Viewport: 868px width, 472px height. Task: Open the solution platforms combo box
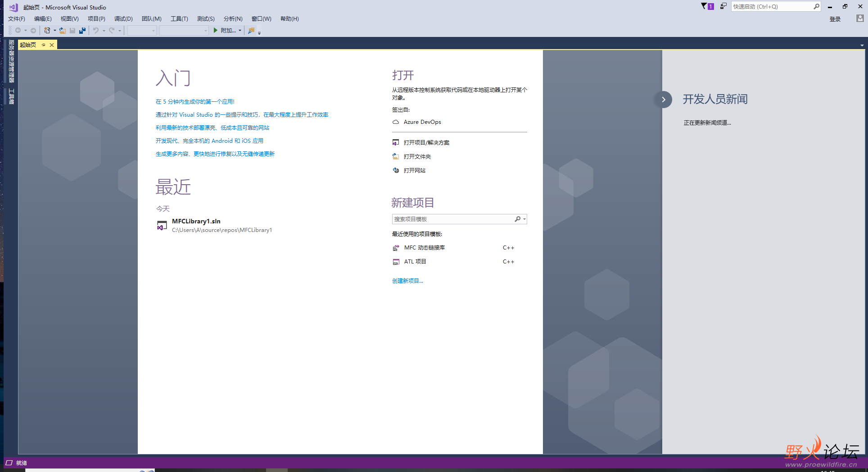(x=184, y=31)
